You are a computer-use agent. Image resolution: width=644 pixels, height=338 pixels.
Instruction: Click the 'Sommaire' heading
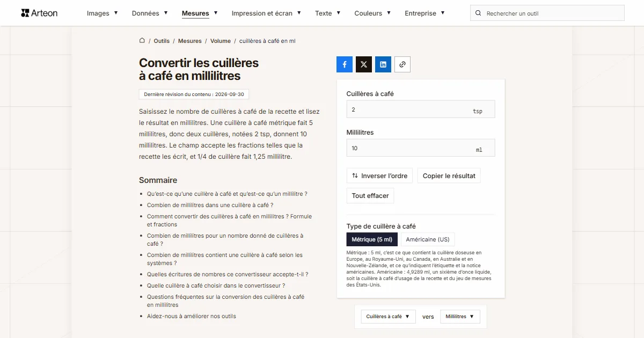[x=158, y=180]
